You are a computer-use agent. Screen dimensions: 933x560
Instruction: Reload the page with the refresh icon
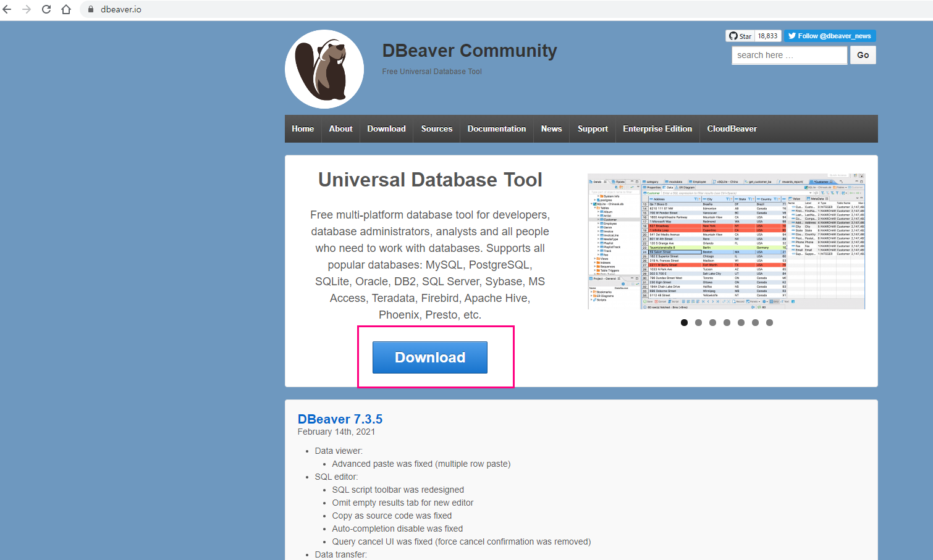pyautogui.click(x=46, y=9)
